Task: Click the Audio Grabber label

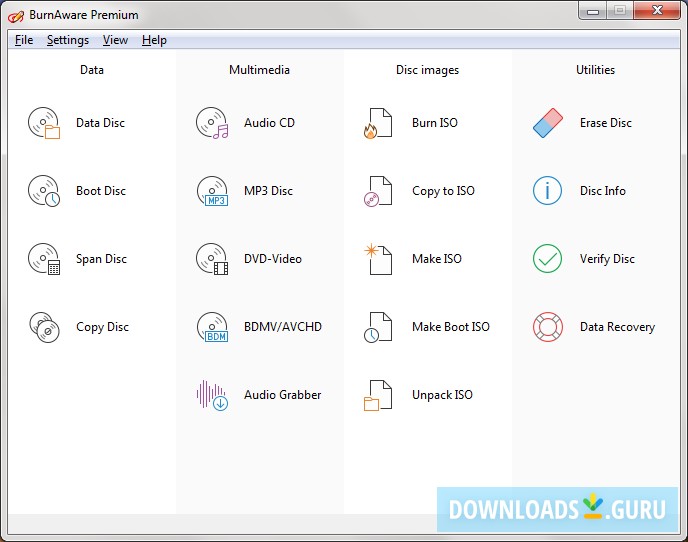Action: tap(283, 395)
